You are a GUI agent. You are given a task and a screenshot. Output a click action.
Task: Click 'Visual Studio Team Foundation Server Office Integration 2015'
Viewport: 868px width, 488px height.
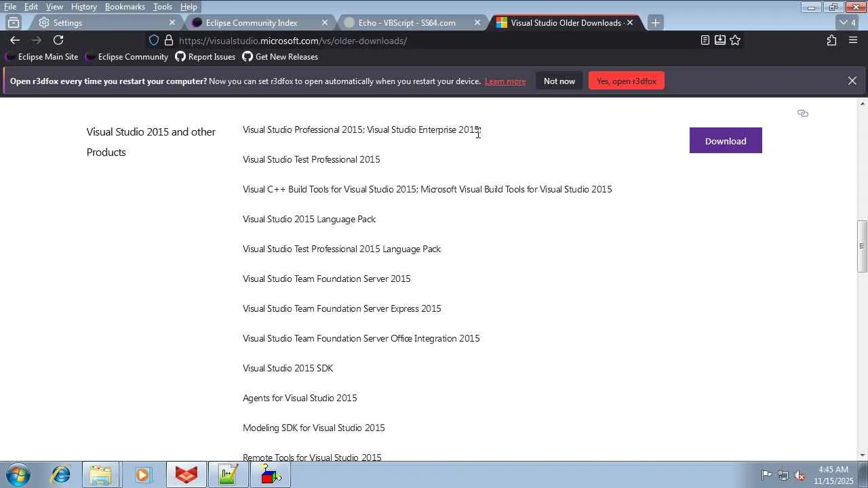tap(361, 338)
